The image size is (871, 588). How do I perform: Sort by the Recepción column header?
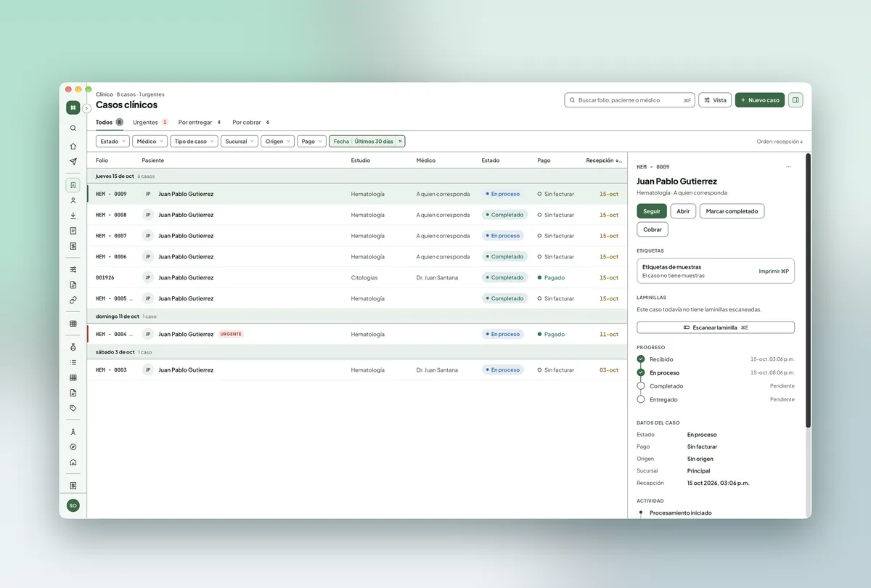tap(603, 160)
